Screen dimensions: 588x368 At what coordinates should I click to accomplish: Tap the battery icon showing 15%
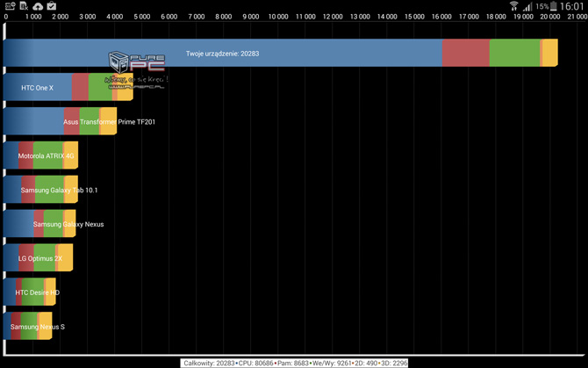(x=554, y=6)
